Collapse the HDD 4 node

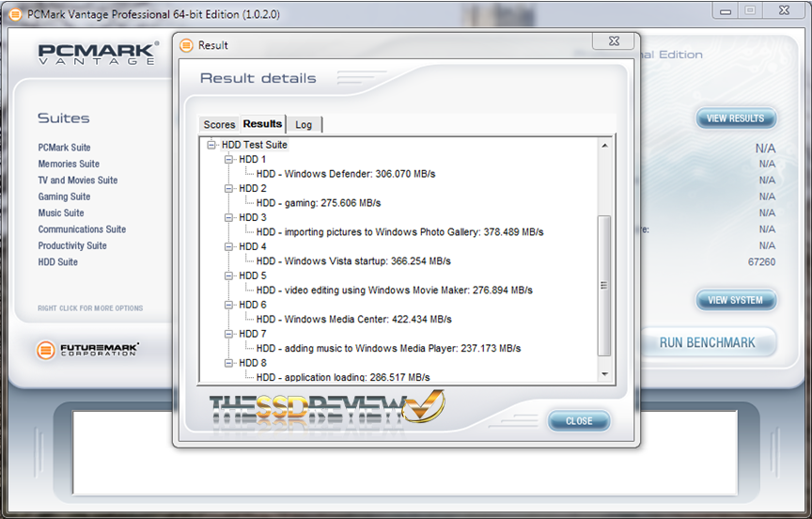point(228,246)
